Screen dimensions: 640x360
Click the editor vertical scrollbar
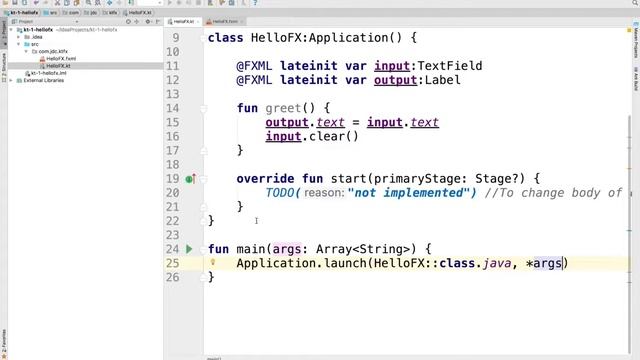(629, 235)
